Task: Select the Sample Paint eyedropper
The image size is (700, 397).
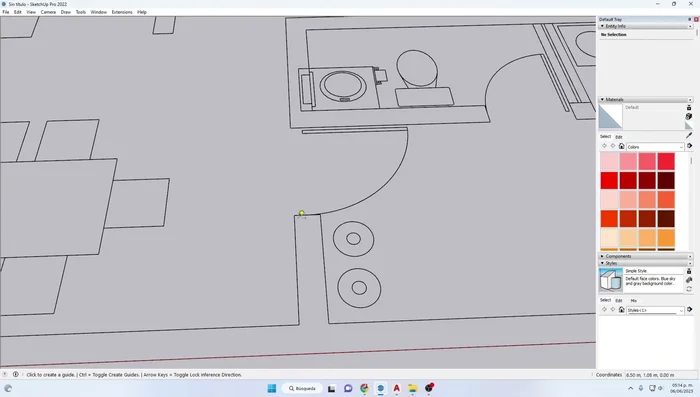Action: tap(689, 135)
